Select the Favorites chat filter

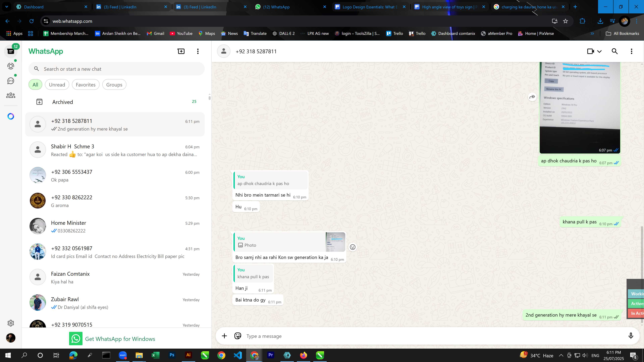(86, 85)
